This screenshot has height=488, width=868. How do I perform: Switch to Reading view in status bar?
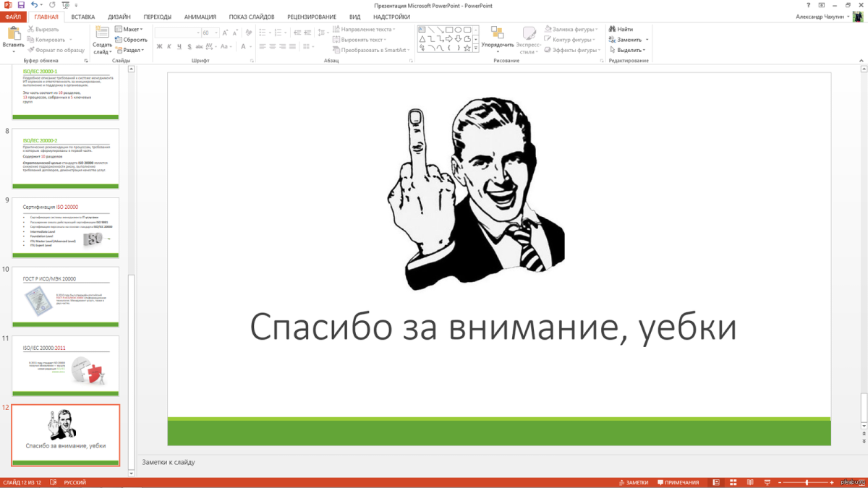click(749, 481)
